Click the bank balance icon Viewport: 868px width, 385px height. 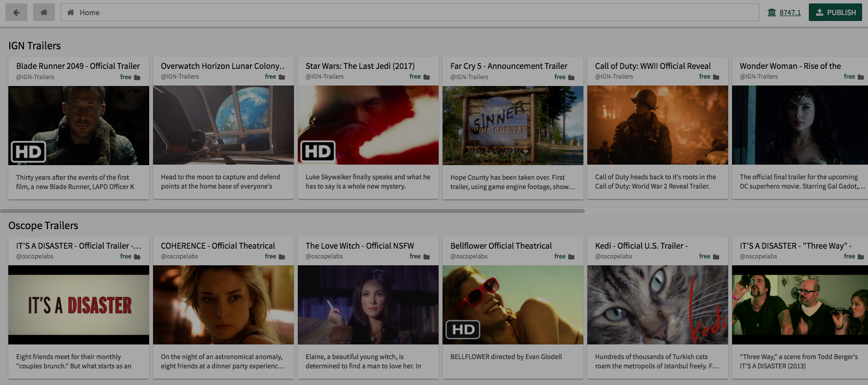click(x=772, y=13)
